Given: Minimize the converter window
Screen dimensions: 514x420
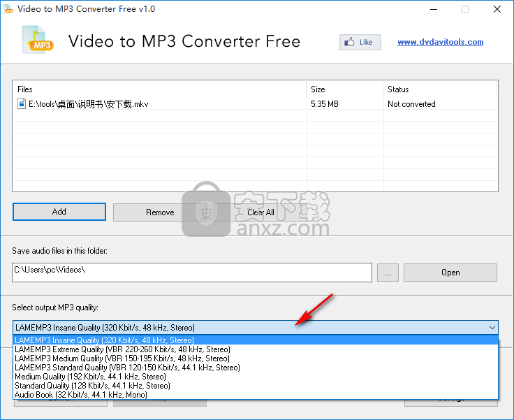Looking at the screenshot, I should pyautogui.click(x=434, y=9).
